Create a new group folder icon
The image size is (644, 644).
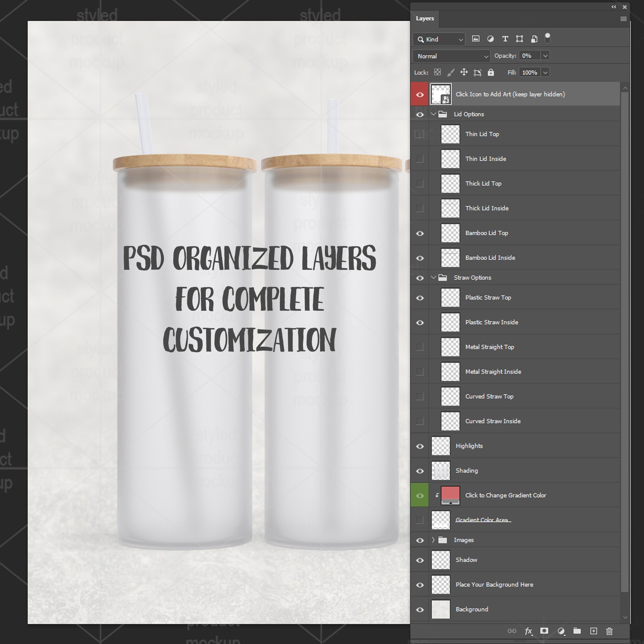point(577,631)
